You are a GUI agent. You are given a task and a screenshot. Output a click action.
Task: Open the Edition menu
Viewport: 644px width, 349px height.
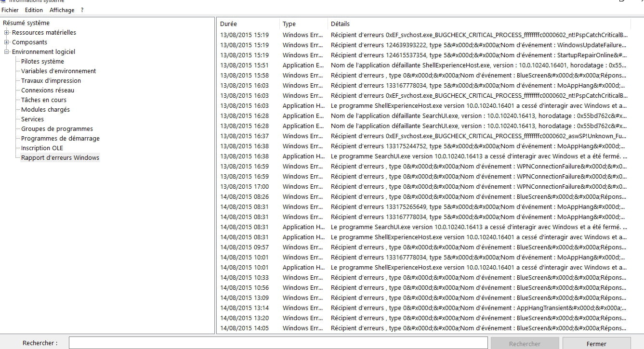click(x=34, y=10)
